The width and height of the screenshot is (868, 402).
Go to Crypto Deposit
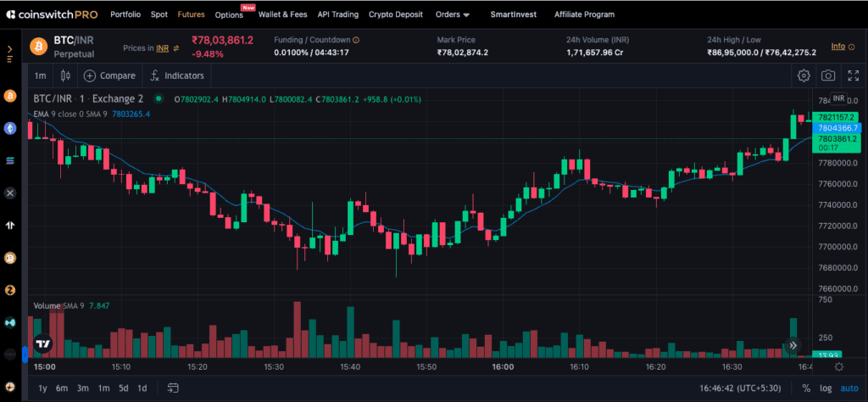(x=396, y=14)
